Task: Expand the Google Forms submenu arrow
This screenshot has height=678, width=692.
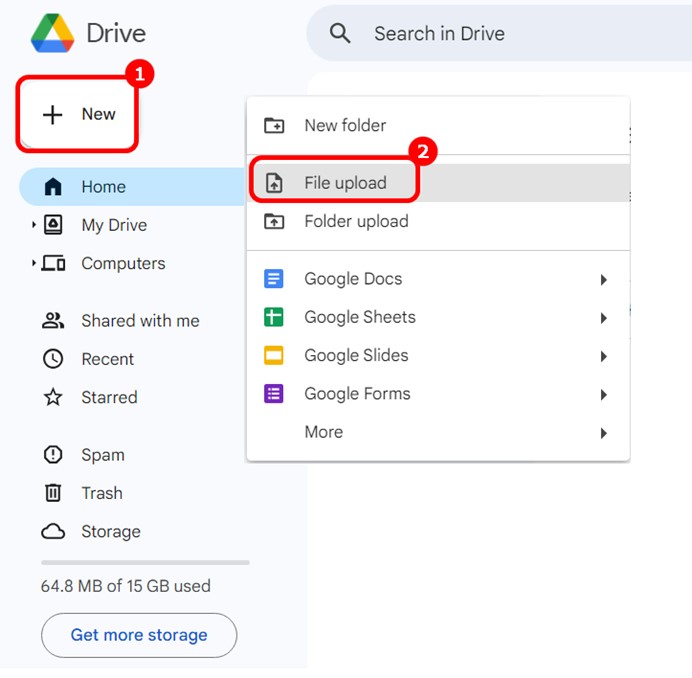Action: pos(604,395)
